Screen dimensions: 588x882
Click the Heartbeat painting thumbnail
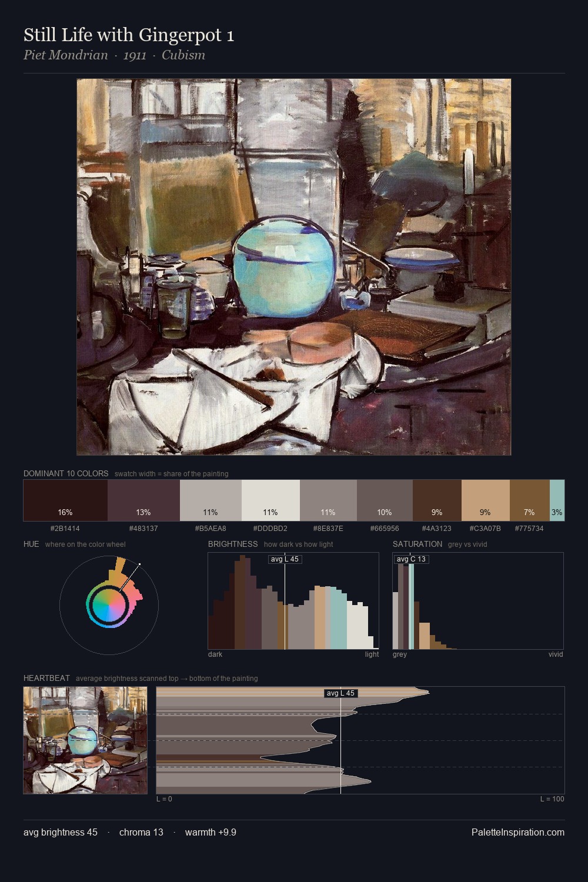(85, 740)
